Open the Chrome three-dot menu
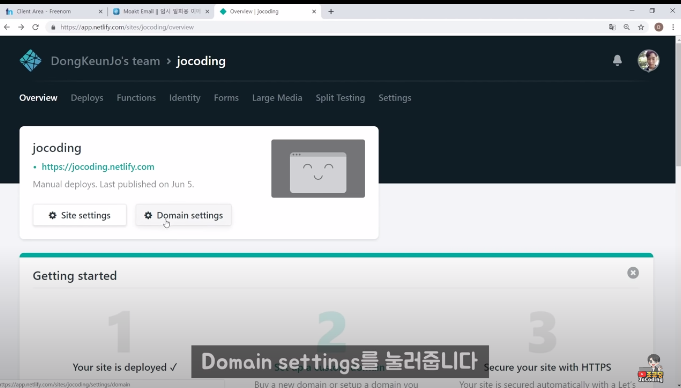Screen dimensions: 681x388 point(673,27)
